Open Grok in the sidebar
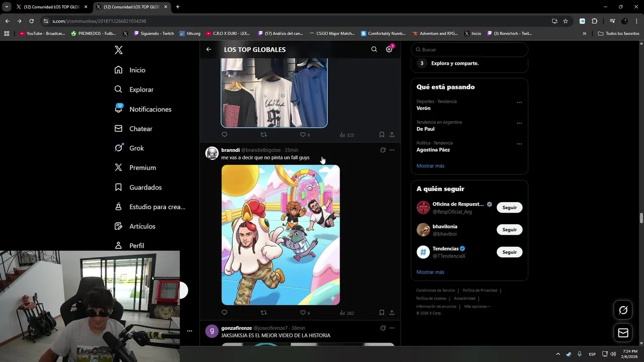This screenshot has width=644, height=362. [x=129, y=148]
